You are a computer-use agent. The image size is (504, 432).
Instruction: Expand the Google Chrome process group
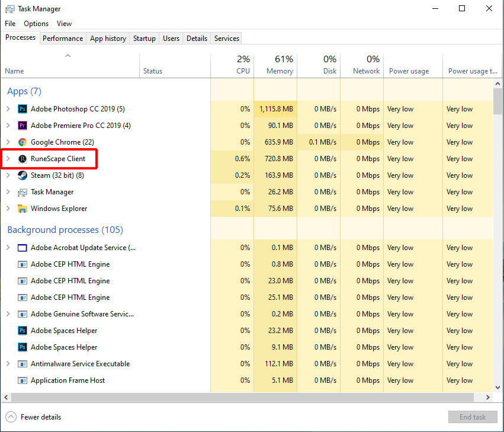coord(8,142)
